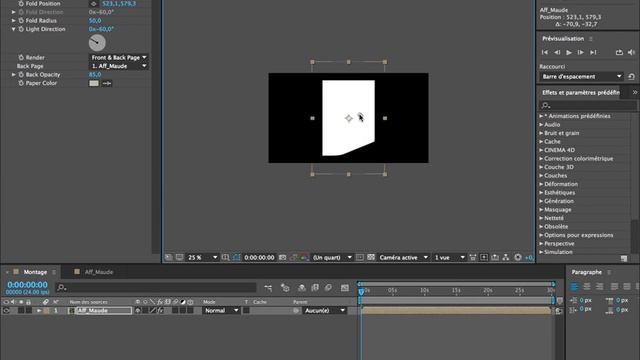The height and width of the screenshot is (360, 640).
Task: Click the timeline layer search field
Action: [x=156, y=288]
